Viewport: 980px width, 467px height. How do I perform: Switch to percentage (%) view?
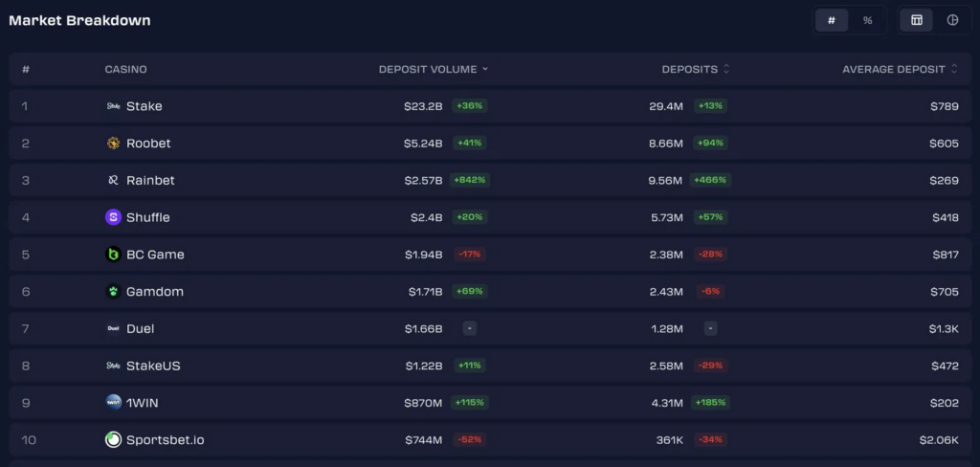point(867,20)
